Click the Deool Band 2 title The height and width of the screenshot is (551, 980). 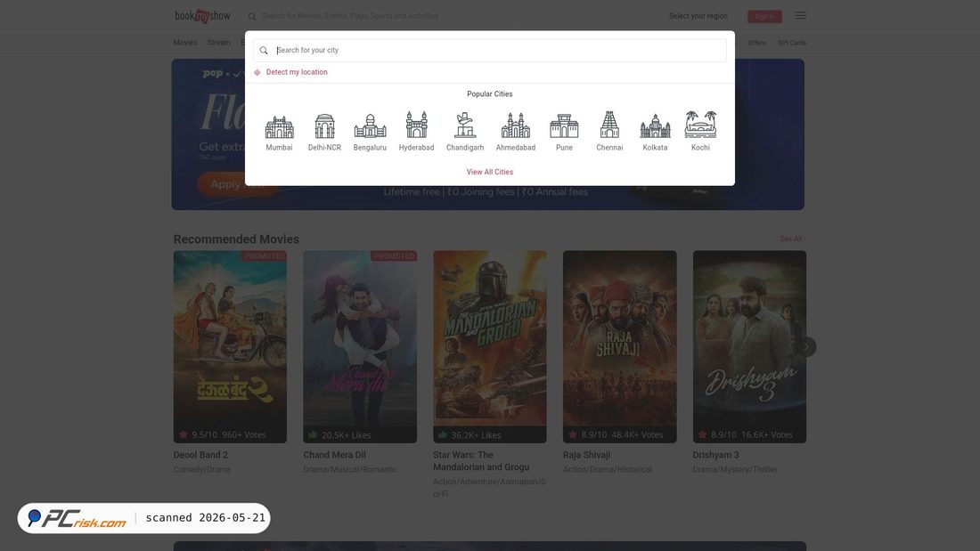(200, 455)
